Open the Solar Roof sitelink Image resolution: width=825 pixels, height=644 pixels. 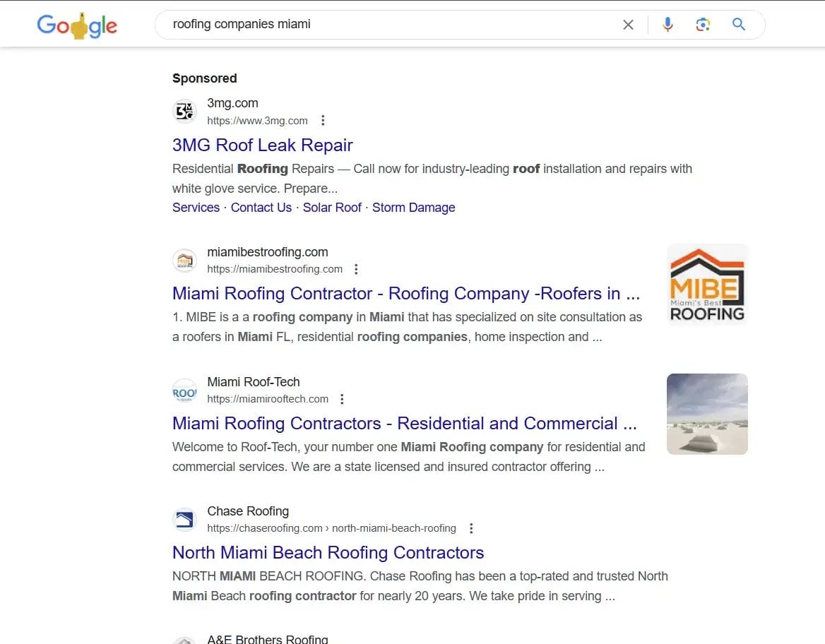click(x=332, y=208)
